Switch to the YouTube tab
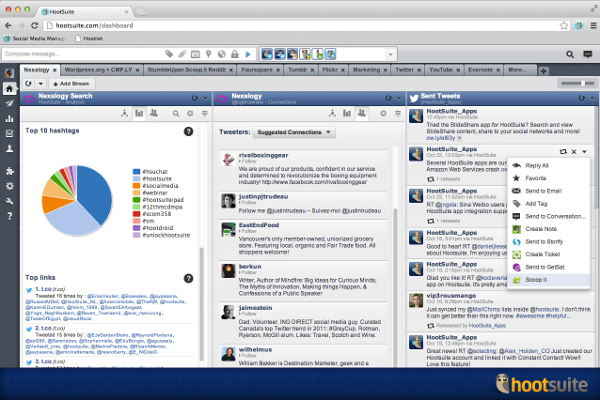Image resolution: width=600 pixels, height=400 pixels. pos(441,70)
